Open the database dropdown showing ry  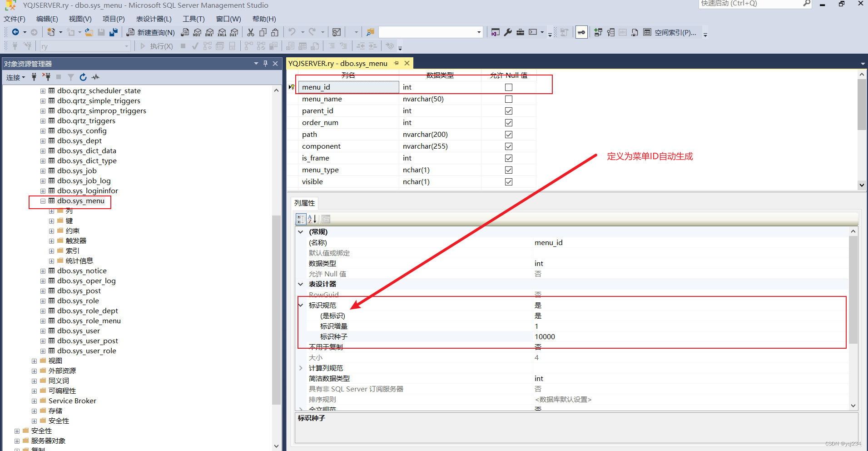click(126, 45)
